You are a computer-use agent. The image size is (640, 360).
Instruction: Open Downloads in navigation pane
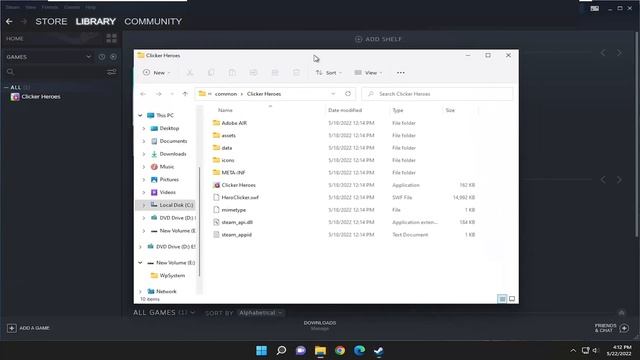coord(173,154)
